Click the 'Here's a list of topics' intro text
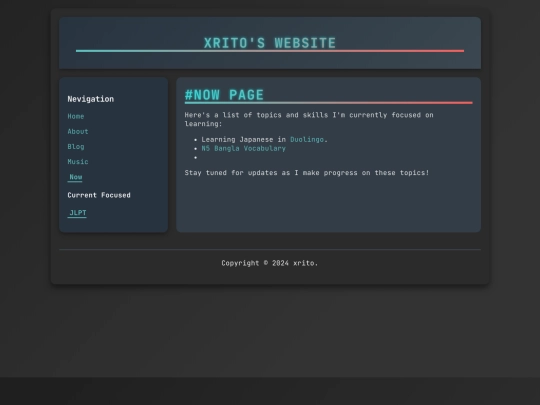This screenshot has height=405, width=540. coord(309,119)
